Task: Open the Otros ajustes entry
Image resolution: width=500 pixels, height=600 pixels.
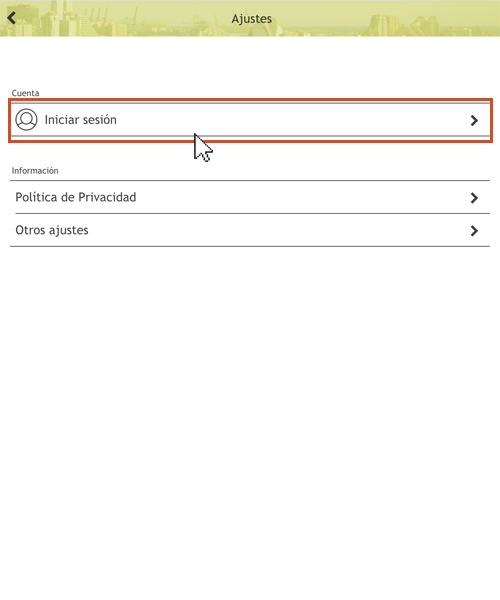Action: tap(52, 230)
